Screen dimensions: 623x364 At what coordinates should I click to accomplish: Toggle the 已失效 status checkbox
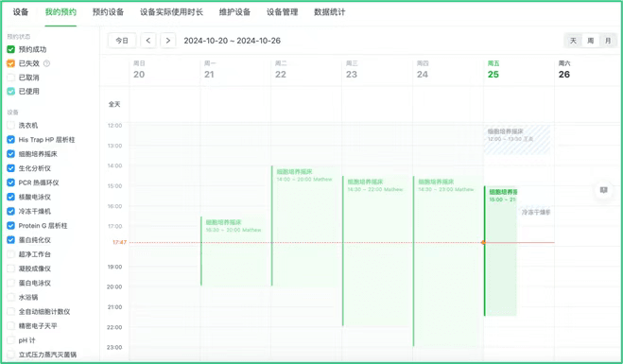(x=10, y=63)
